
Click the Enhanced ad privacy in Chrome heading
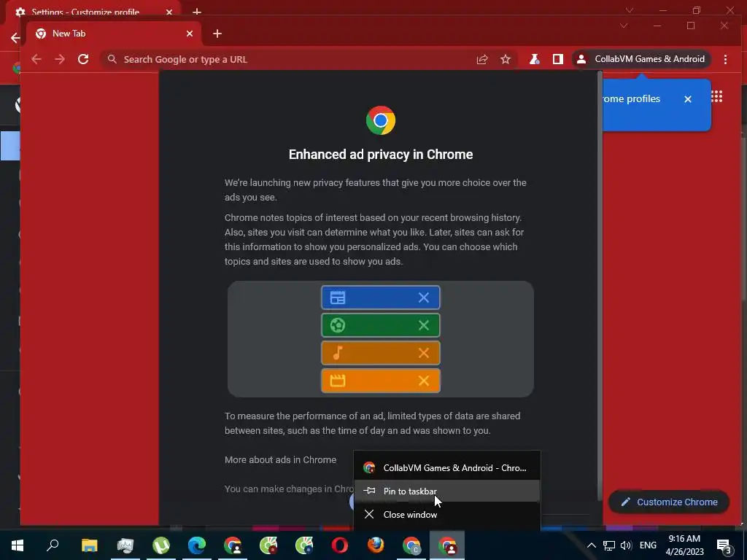381,155
